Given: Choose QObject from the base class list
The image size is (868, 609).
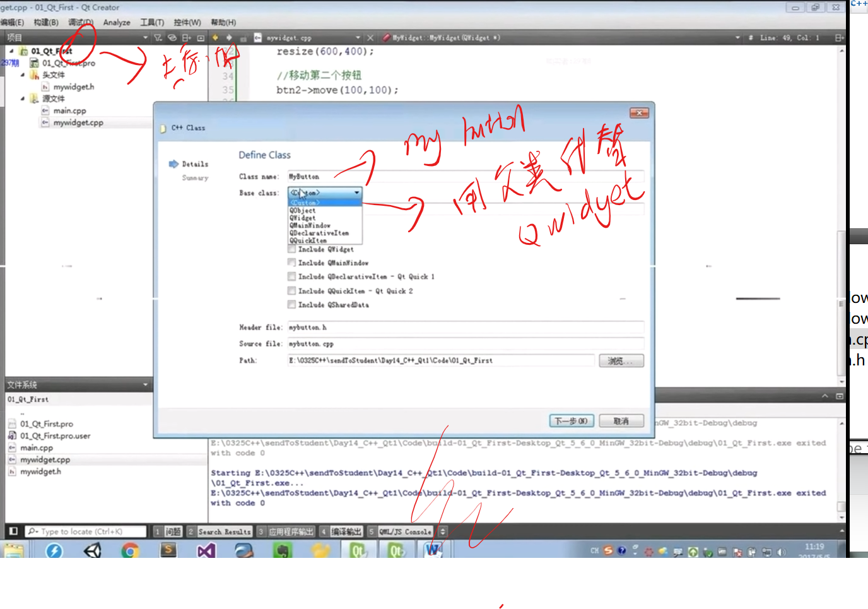Looking at the screenshot, I should [325, 210].
